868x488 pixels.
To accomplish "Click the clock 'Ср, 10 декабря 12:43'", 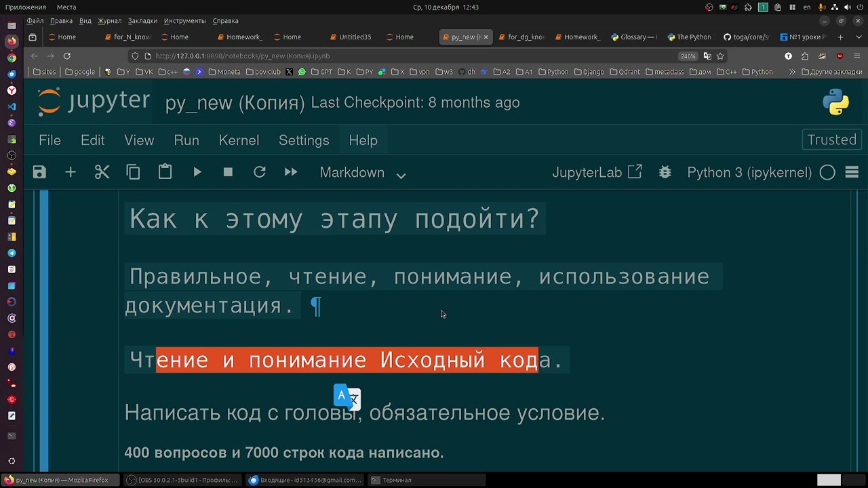I will [446, 7].
